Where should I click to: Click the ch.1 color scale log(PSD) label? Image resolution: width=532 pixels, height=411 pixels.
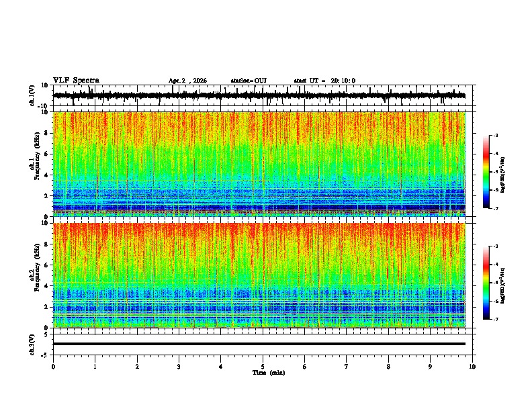(503, 175)
